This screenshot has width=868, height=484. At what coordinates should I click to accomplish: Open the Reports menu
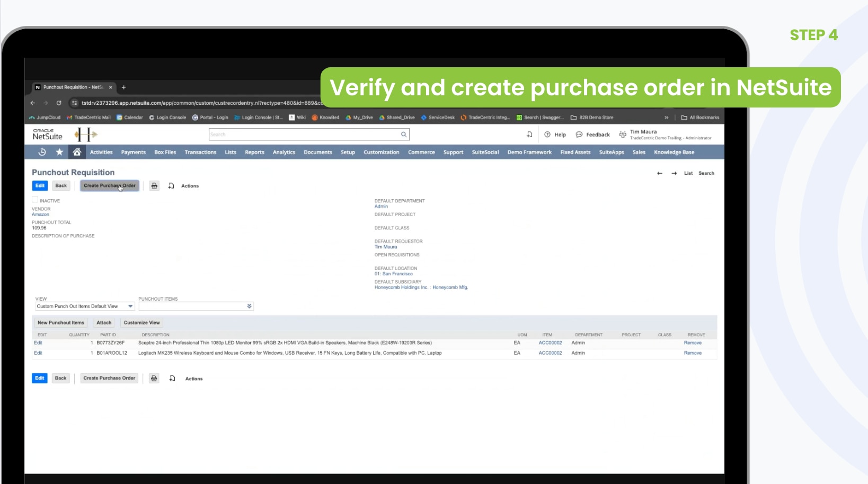coord(254,152)
